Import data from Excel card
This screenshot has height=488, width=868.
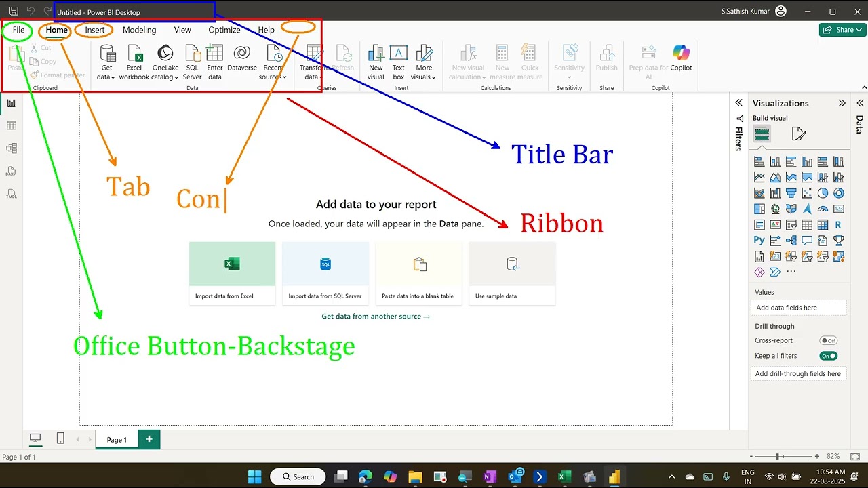232,273
